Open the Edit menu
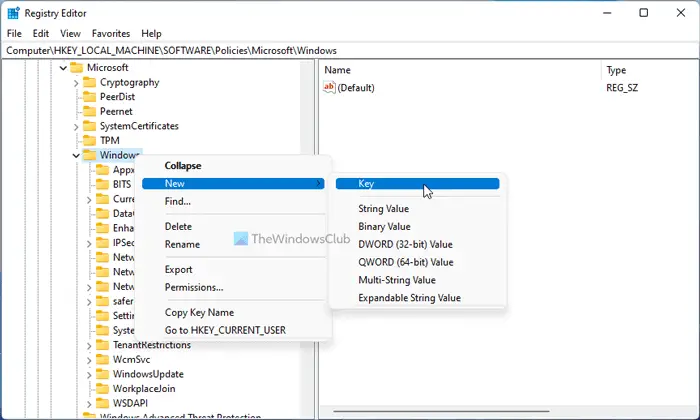Viewport: 700px width, 420px height. point(41,33)
